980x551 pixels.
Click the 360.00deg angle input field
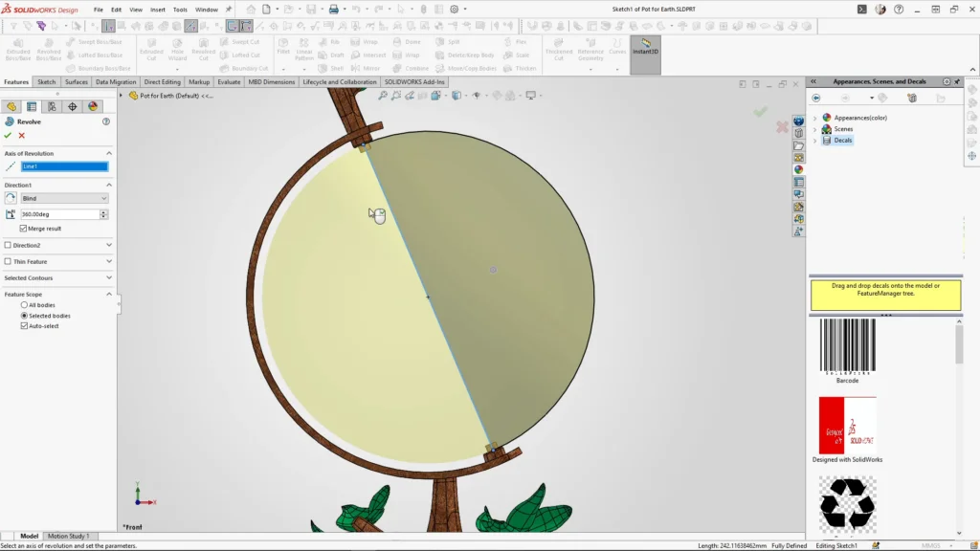coord(60,214)
